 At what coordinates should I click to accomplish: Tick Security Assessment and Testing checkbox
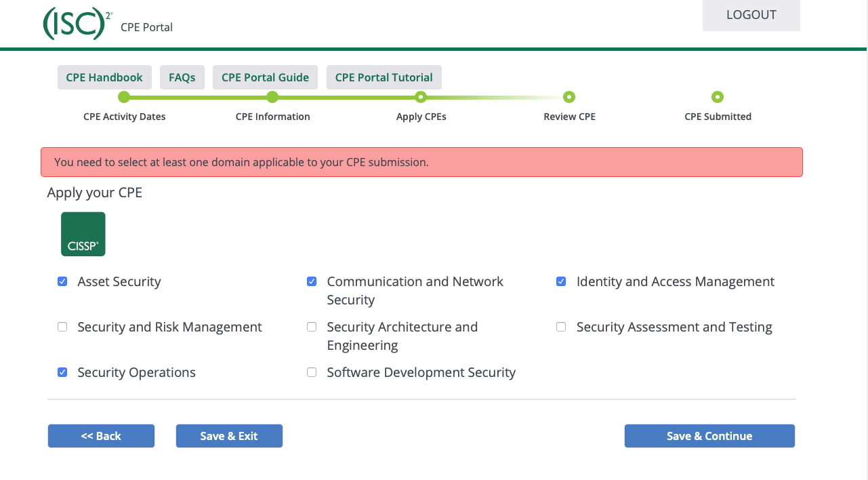tap(561, 327)
